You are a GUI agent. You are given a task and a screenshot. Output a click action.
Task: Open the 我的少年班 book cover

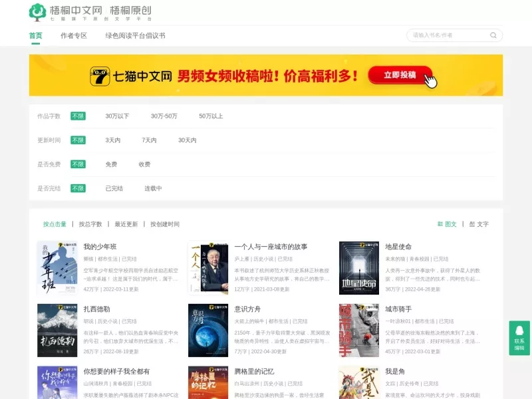point(57,268)
